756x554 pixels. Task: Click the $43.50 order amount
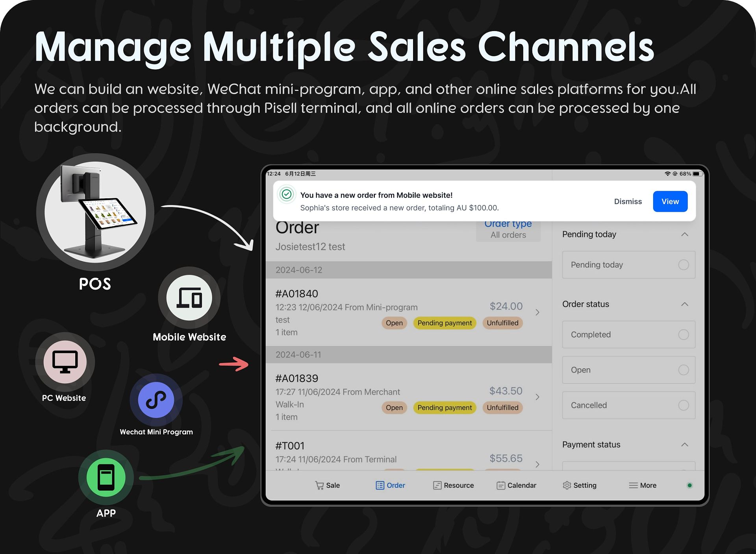(506, 391)
